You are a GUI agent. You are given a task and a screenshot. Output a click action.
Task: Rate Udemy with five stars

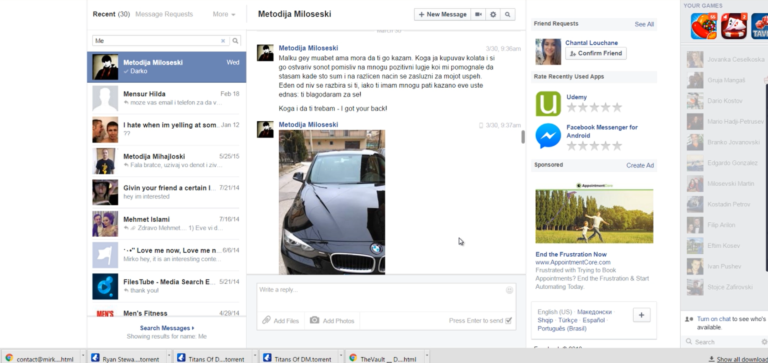click(617, 107)
